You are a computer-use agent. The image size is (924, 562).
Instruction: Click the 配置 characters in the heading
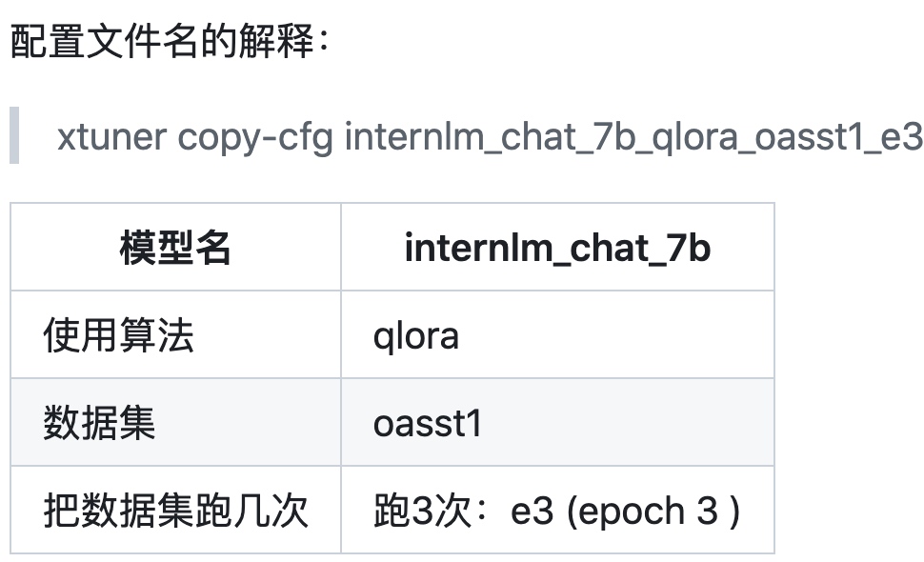47,41
